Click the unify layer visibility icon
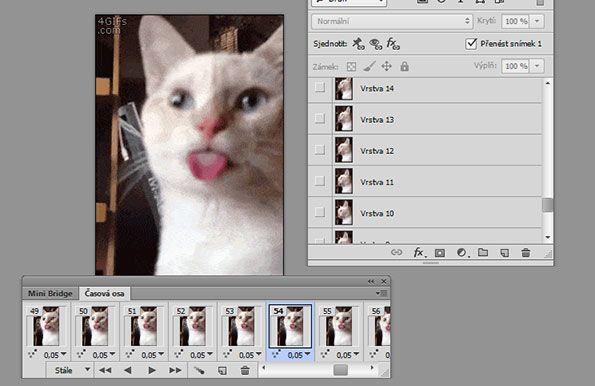This screenshot has width=595, height=386. pos(376,44)
